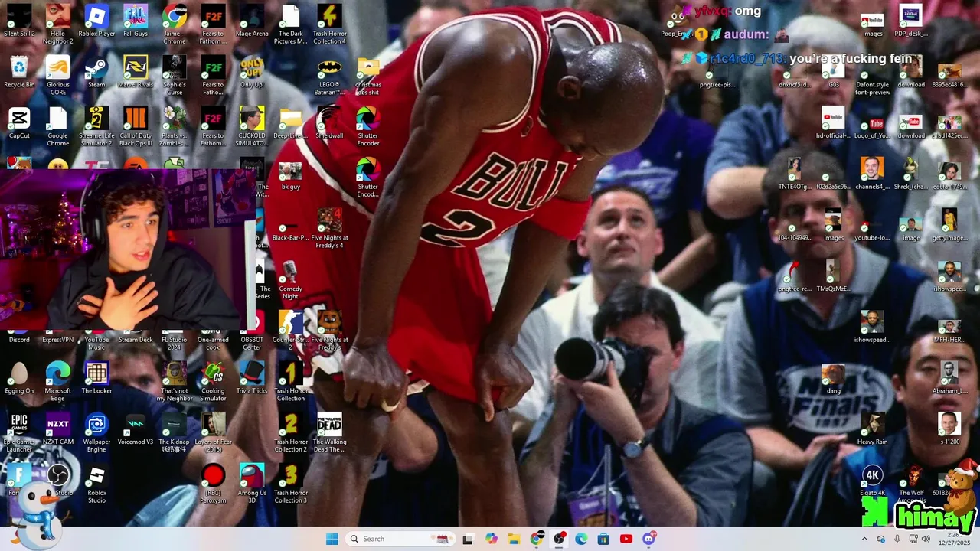Select the Among Us 3D desktop icon
Viewport: 980px width, 551px height.
click(x=252, y=484)
